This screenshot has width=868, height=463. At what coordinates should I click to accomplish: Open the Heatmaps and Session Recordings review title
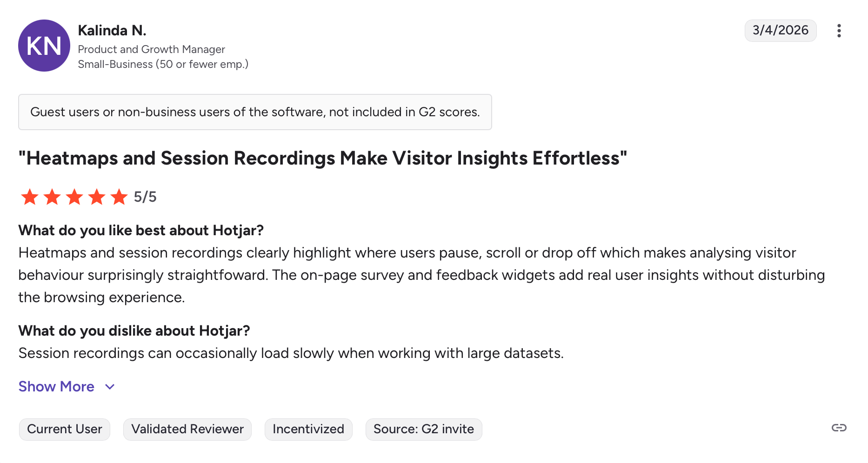(x=323, y=159)
